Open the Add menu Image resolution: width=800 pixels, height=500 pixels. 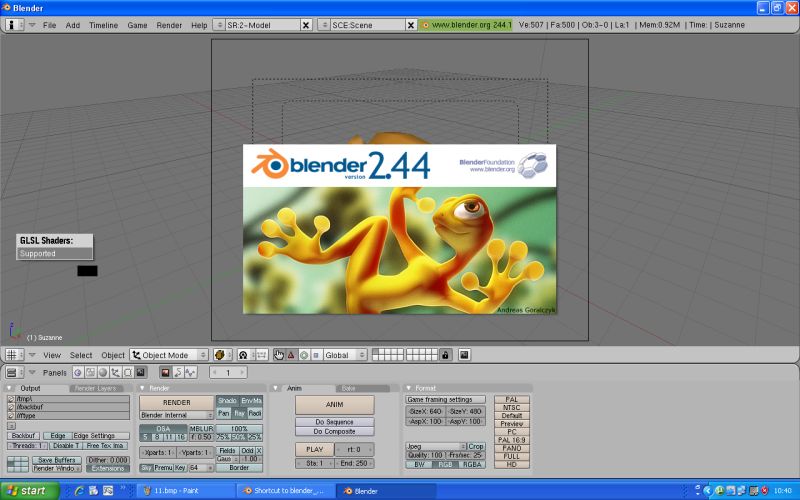(72, 25)
